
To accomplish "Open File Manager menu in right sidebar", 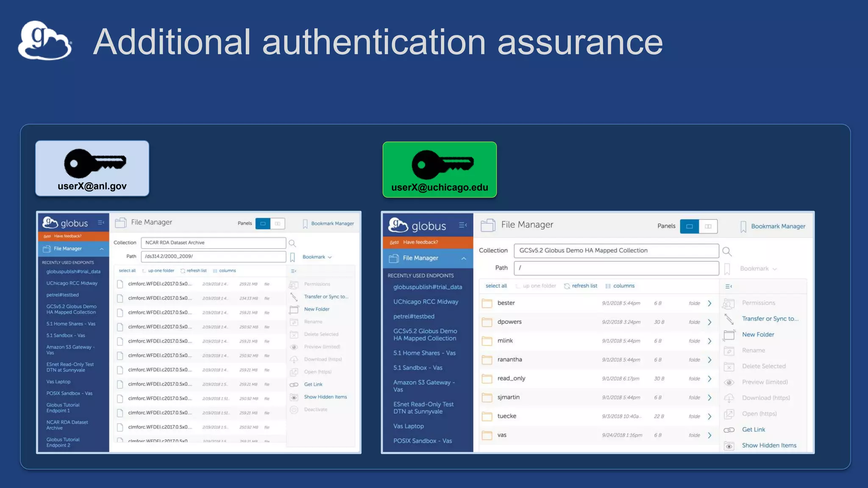I will 428,258.
